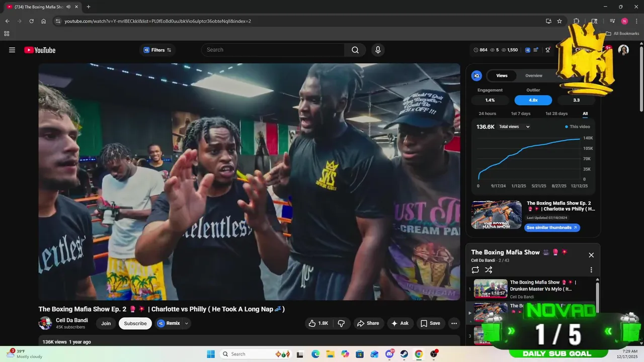Open the vidIQ Filters button
Viewport: 644px width, 362px height.
(x=157, y=50)
